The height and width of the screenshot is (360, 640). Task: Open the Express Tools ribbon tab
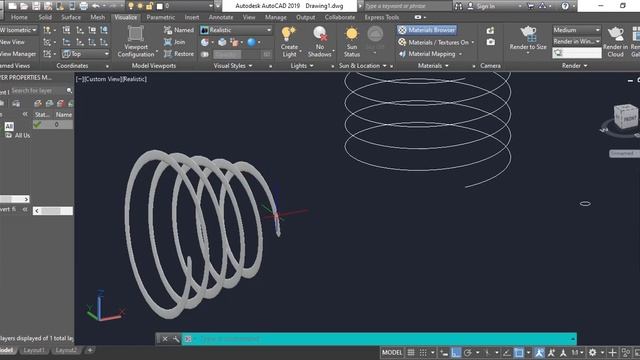(x=382, y=17)
